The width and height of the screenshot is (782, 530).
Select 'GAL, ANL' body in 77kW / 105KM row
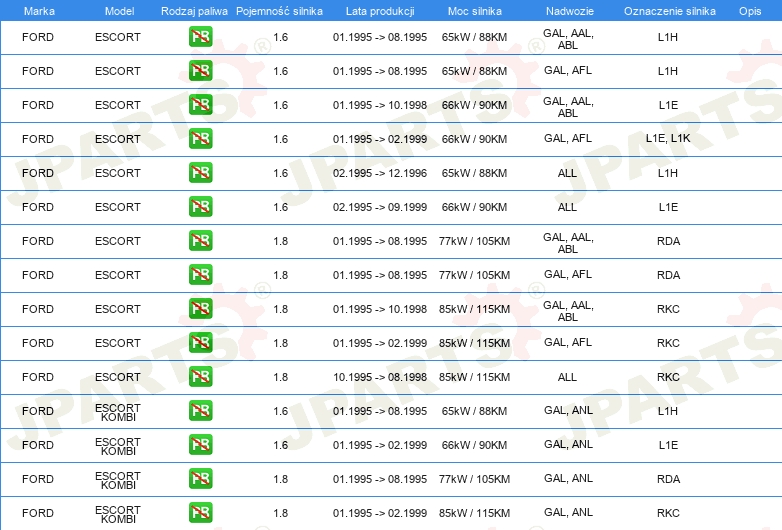tap(568, 478)
